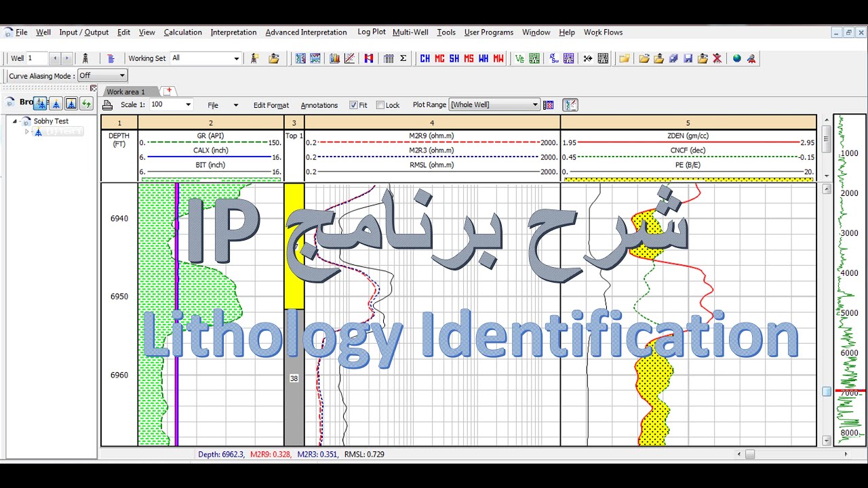Viewport: 868px width, 488px height.
Task: Add a new work area tab
Action: (168, 91)
